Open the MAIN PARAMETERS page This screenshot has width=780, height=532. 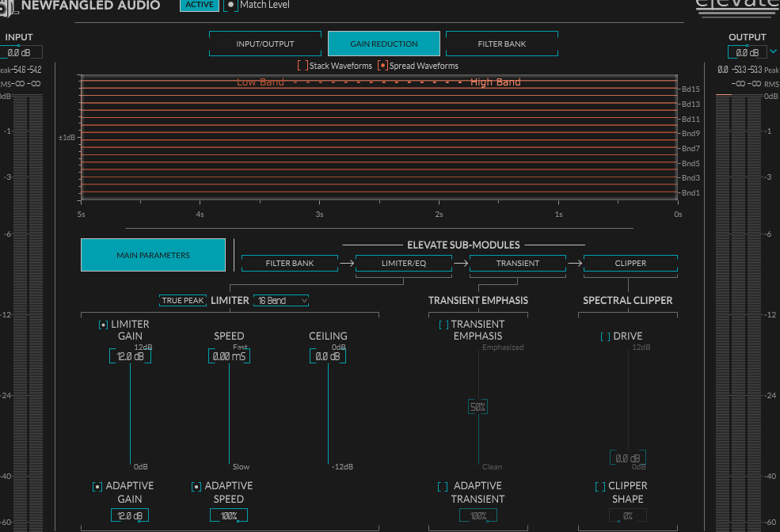(153, 255)
